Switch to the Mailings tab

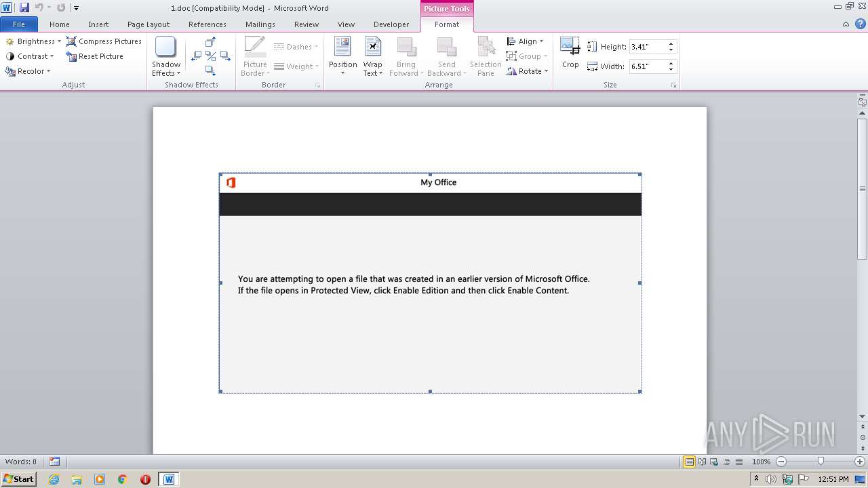pyautogui.click(x=260, y=24)
